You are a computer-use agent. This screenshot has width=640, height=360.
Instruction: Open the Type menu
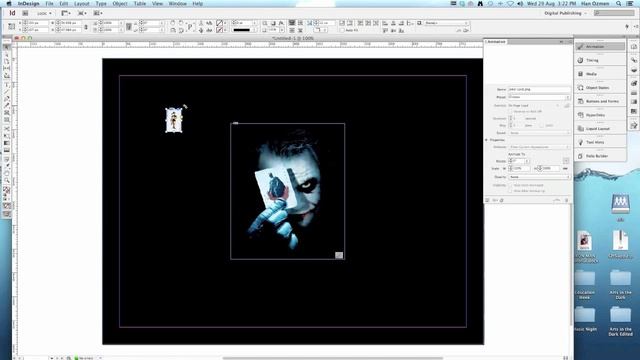click(x=101, y=4)
